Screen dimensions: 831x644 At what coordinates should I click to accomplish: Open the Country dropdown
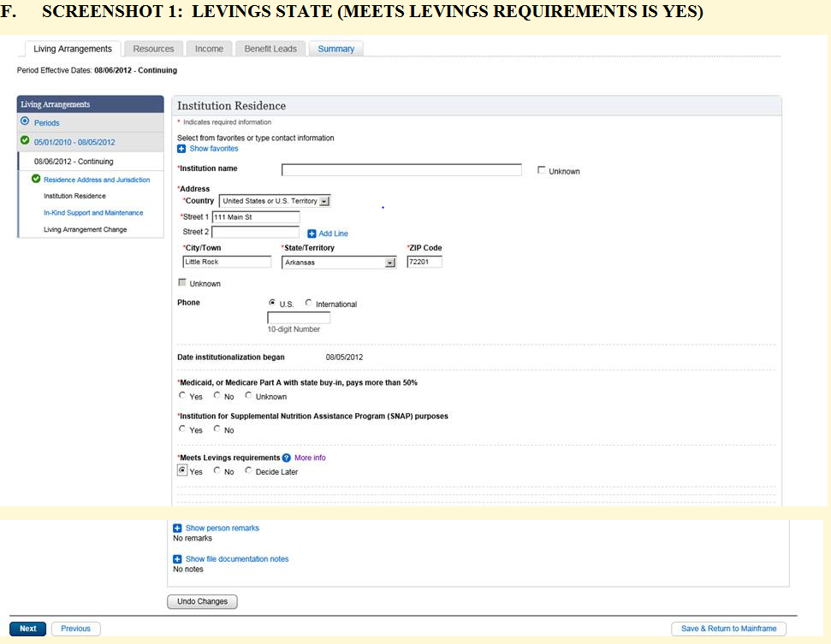(x=324, y=201)
